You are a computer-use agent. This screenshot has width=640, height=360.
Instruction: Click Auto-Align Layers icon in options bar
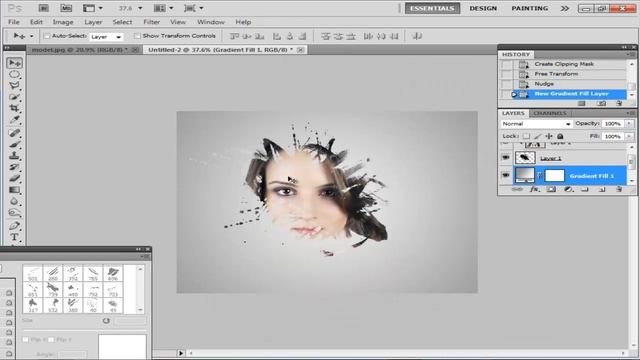tap(417, 36)
